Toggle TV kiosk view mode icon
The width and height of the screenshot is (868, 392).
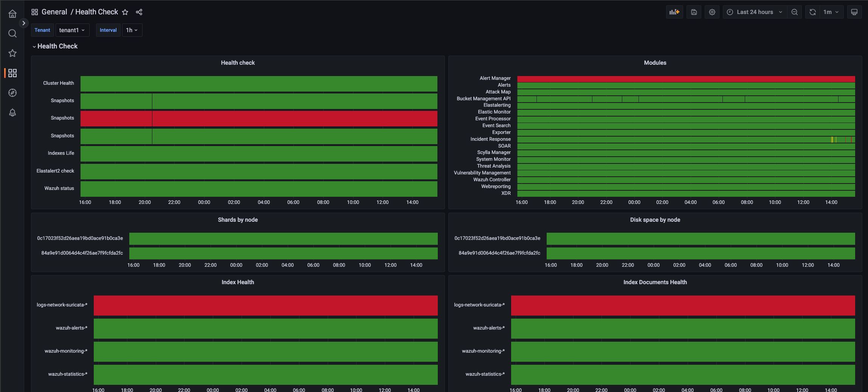[854, 12]
